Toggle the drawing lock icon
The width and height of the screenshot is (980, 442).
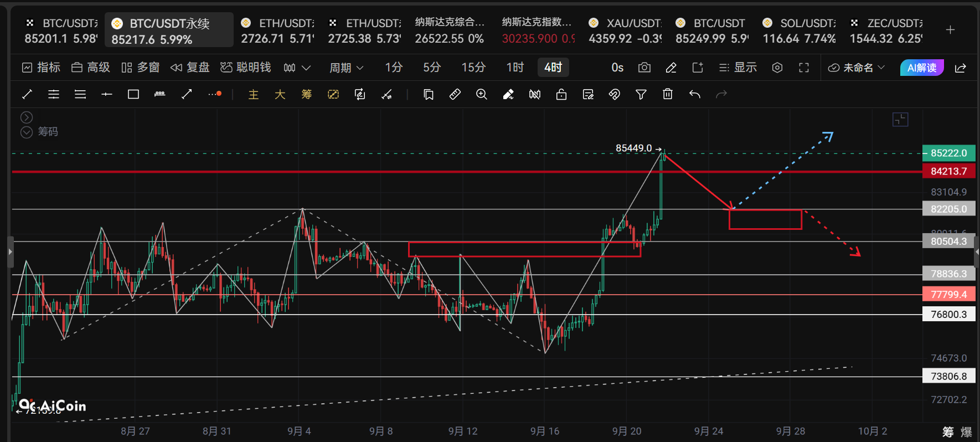click(x=561, y=95)
